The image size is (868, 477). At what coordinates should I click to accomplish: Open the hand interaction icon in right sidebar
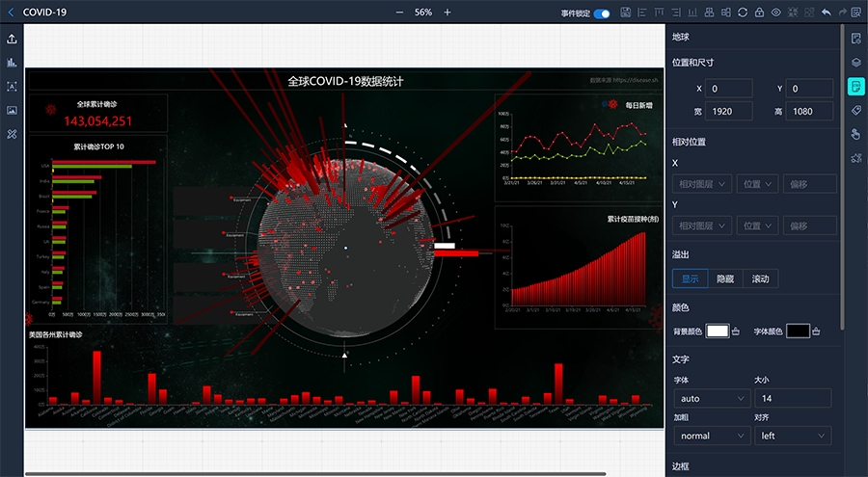point(856,134)
